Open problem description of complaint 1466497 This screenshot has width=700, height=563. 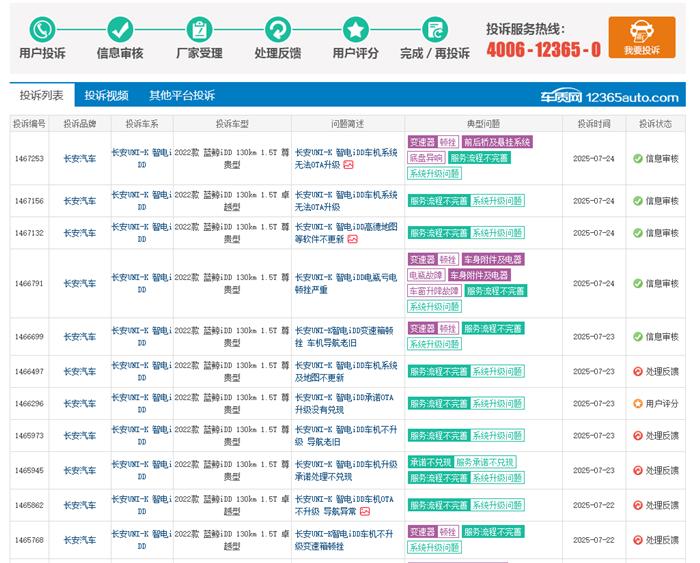pyautogui.click(x=346, y=371)
